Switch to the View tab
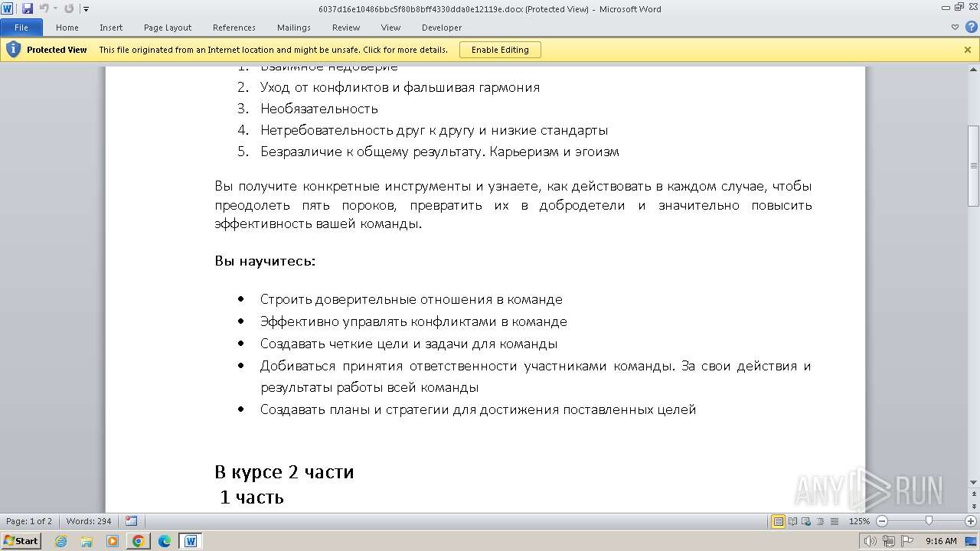This screenshot has width=980, height=551. 390,28
